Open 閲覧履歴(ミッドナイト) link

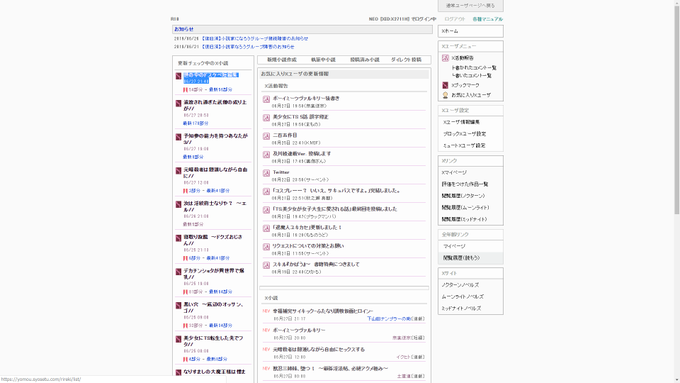tap(464, 219)
